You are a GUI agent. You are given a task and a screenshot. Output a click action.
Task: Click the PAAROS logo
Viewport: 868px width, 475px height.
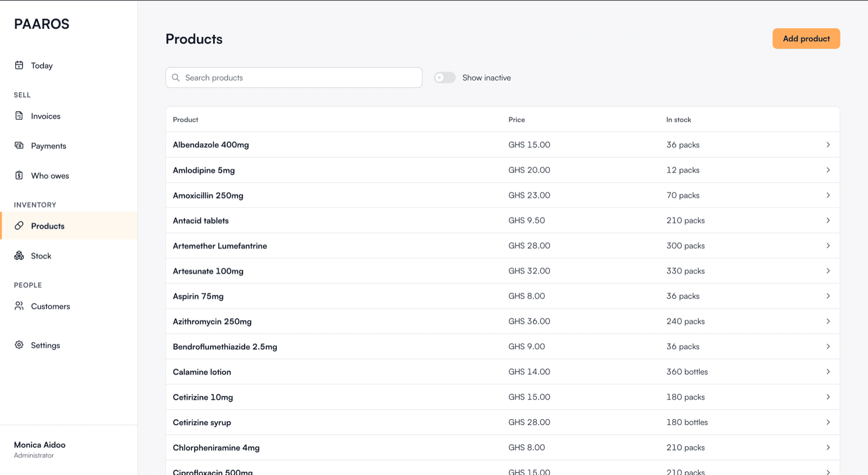[42, 24]
